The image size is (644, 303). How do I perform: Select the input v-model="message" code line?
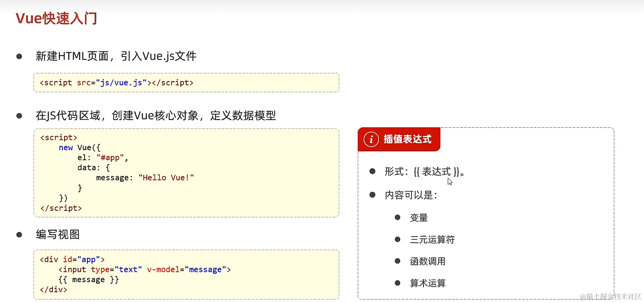point(144,269)
